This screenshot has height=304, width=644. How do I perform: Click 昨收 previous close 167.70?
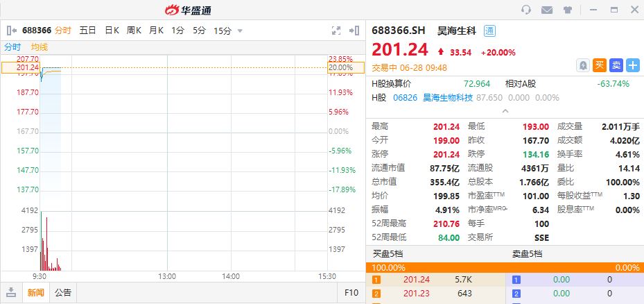536,140
